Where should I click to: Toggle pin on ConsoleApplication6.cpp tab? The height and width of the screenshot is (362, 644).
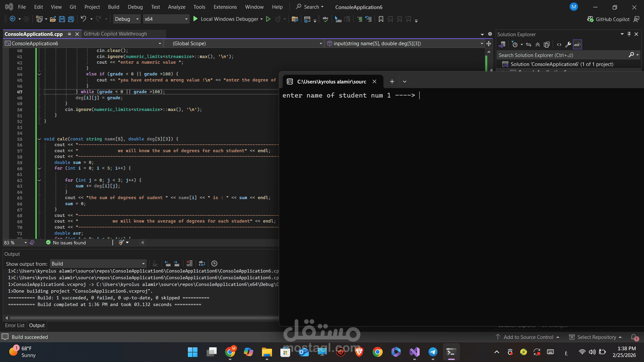(69, 34)
